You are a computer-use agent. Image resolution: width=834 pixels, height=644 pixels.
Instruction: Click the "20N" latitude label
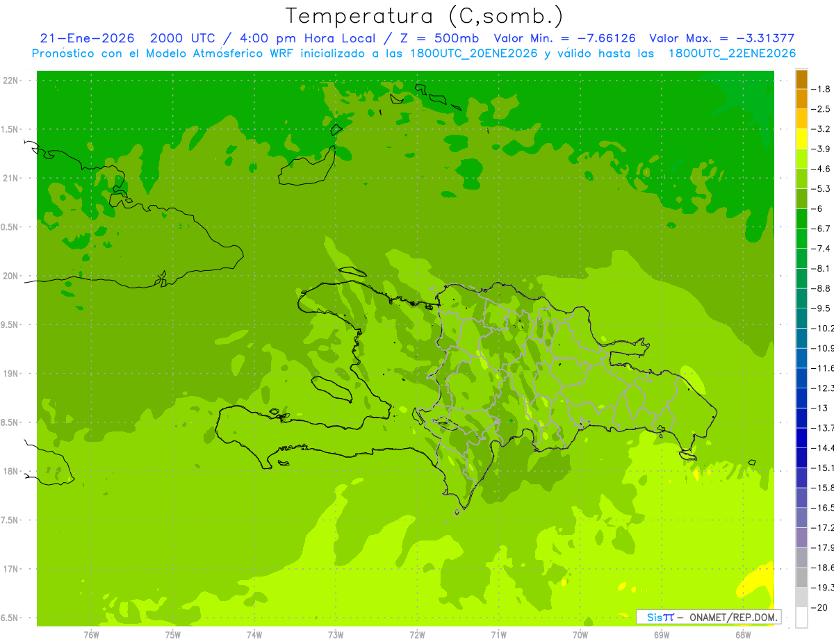point(12,276)
